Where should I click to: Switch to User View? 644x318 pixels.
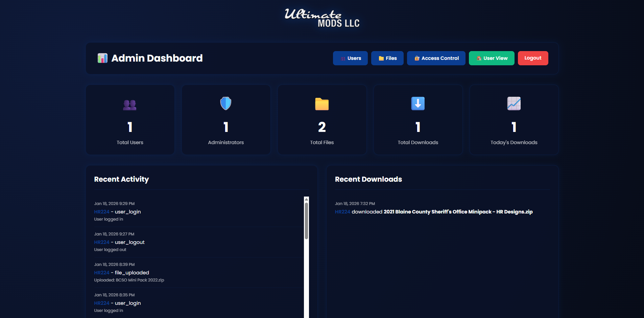492,58
